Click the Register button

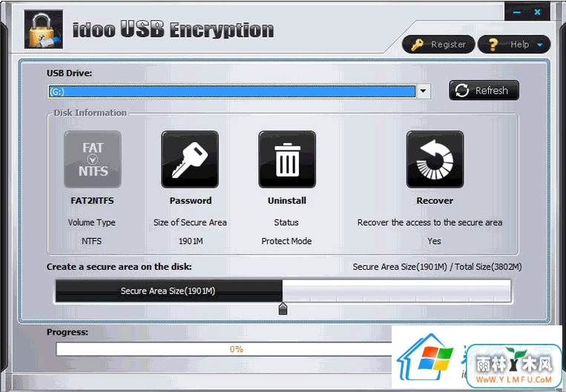point(438,44)
